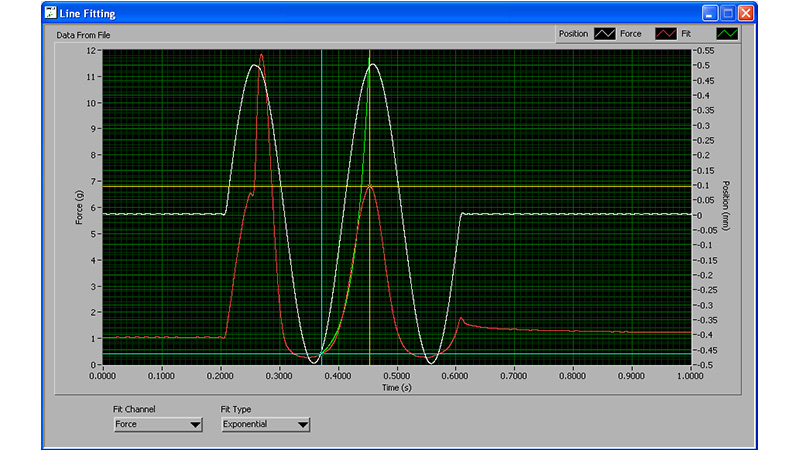
Task: Click the 'Line Fitting' title bar text
Action: [x=87, y=13]
